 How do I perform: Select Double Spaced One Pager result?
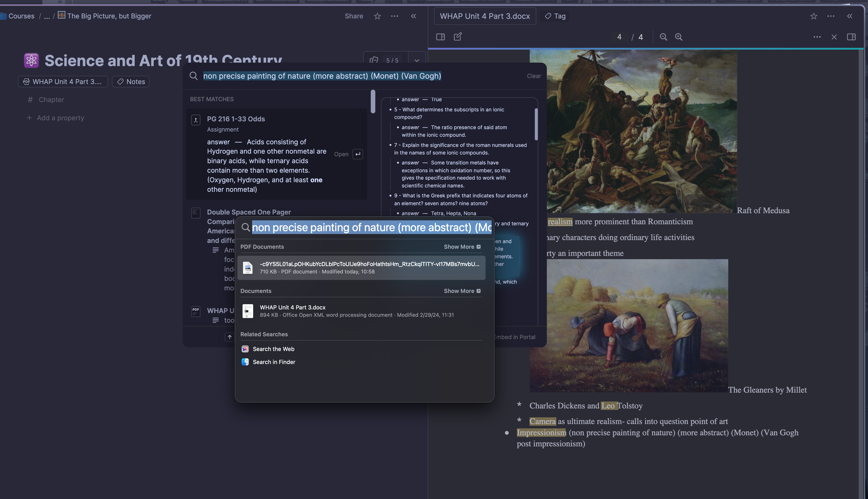(x=249, y=212)
